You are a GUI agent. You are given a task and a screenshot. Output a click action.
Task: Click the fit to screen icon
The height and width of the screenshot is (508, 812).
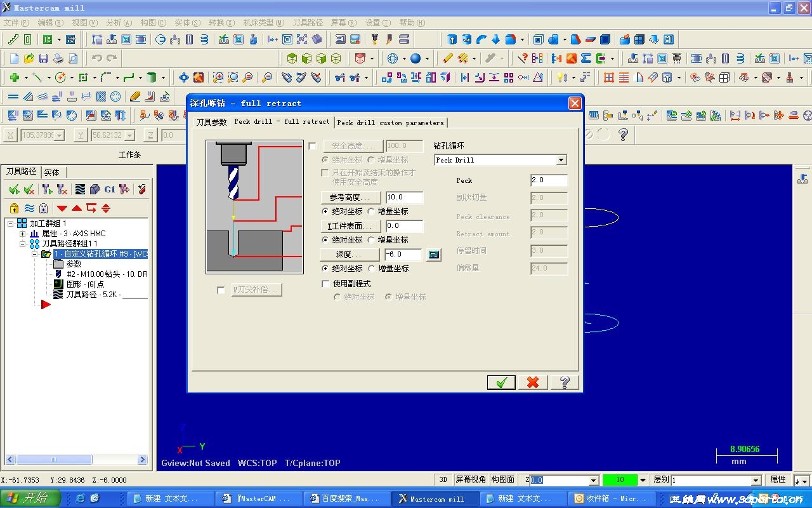point(184,77)
